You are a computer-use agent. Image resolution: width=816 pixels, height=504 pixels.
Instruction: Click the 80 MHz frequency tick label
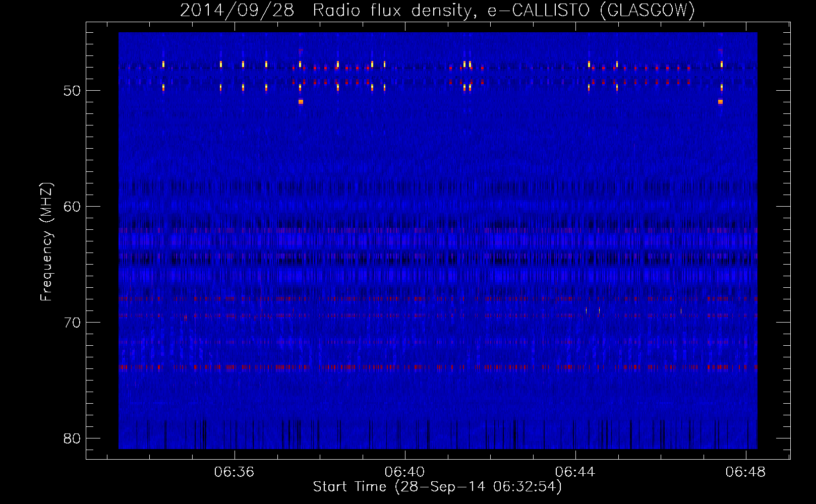72,438
